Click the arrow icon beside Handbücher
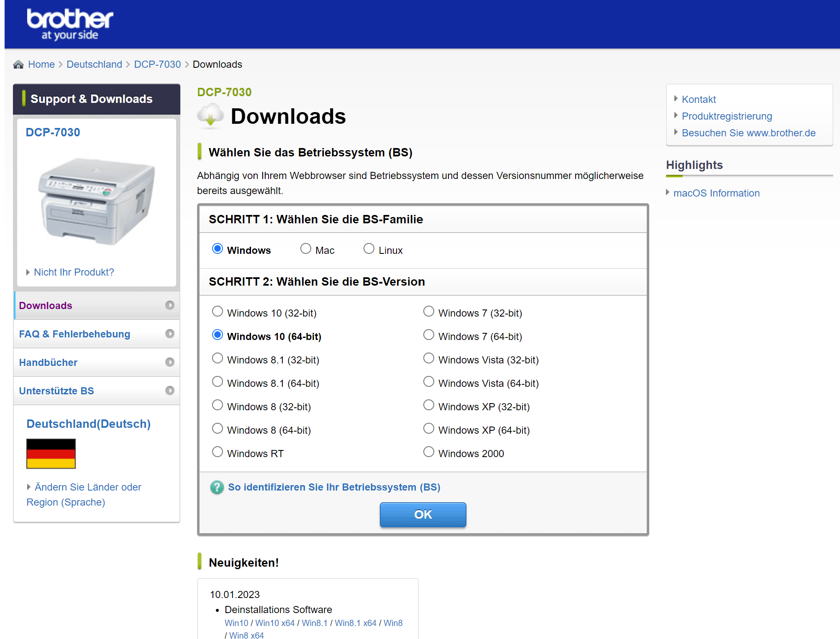This screenshot has height=639, width=840. (x=169, y=362)
